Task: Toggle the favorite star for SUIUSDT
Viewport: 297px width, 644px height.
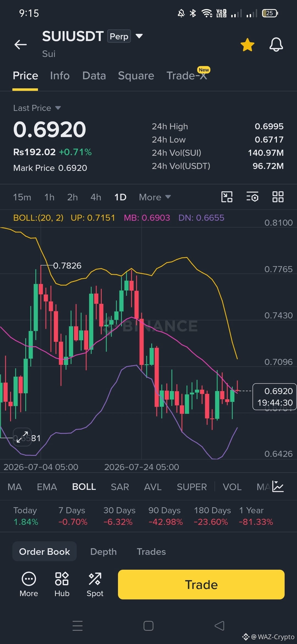Action: click(x=247, y=45)
